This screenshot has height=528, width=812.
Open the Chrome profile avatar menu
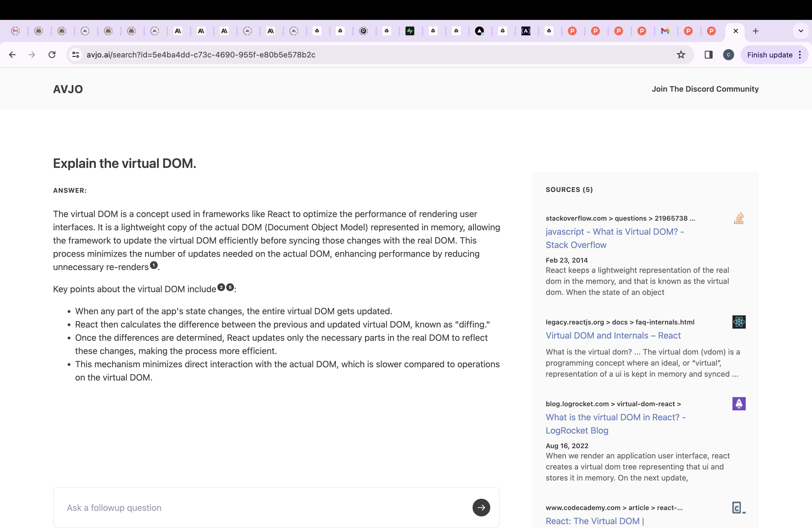click(728, 55)
